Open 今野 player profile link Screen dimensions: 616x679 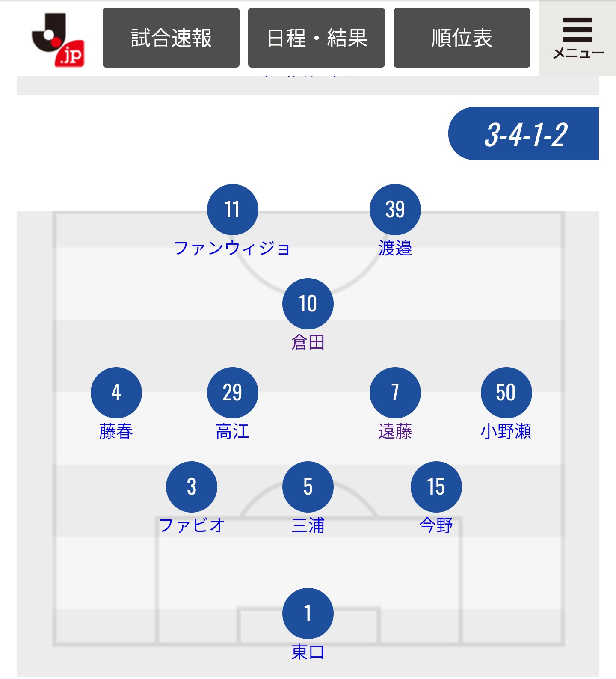[x=436, y=525]
